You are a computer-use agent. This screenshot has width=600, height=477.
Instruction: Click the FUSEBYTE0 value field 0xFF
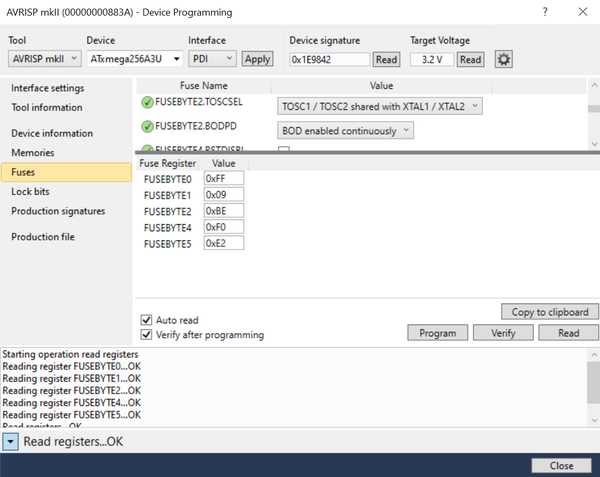point(224,179)
